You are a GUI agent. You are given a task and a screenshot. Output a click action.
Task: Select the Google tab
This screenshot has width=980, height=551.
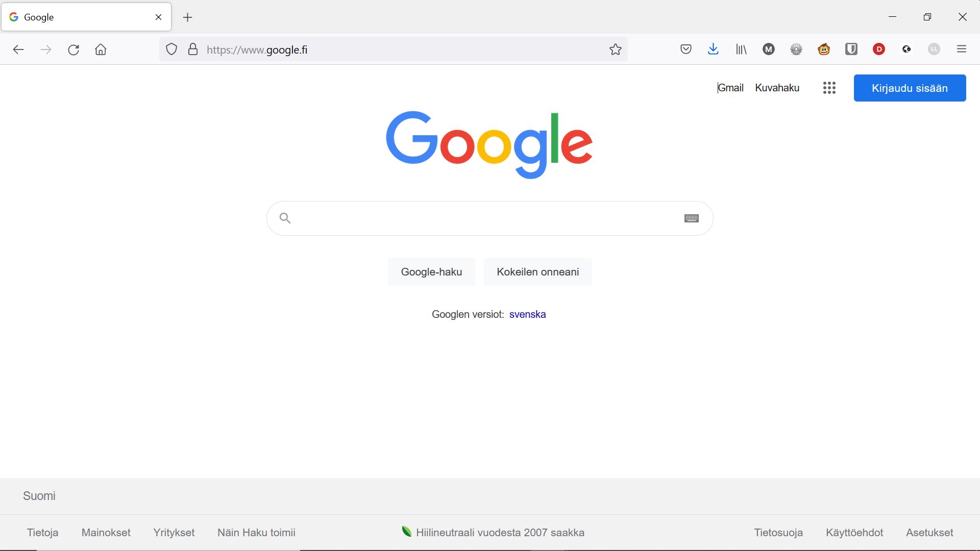(x=86, y=17)
